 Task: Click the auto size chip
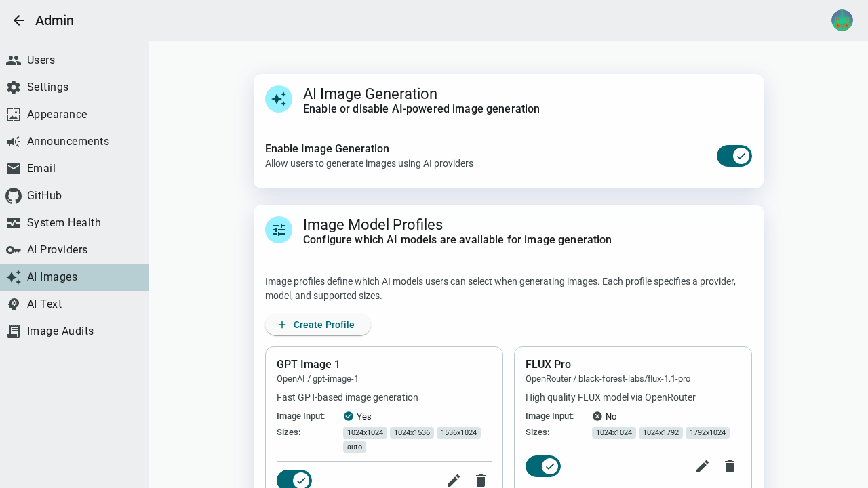coord(355,447)
